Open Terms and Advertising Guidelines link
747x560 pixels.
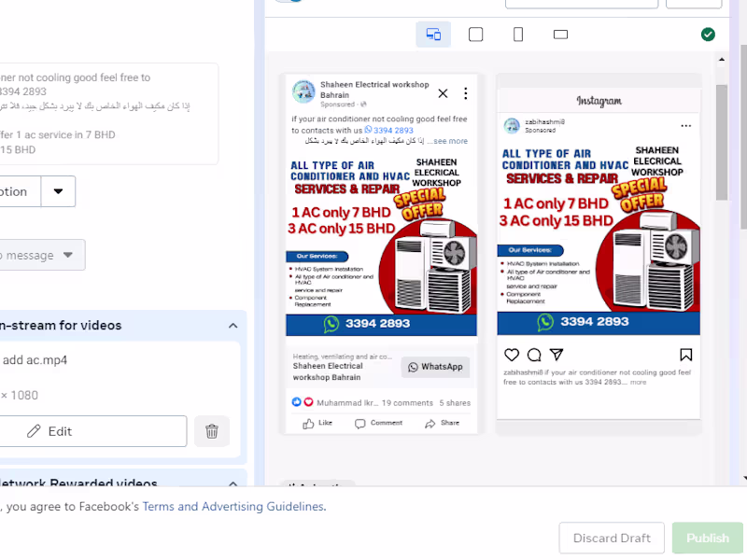(234, 506)
